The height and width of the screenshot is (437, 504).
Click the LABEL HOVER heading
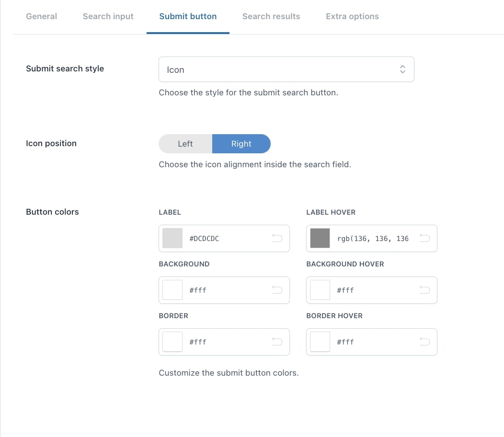331,212
